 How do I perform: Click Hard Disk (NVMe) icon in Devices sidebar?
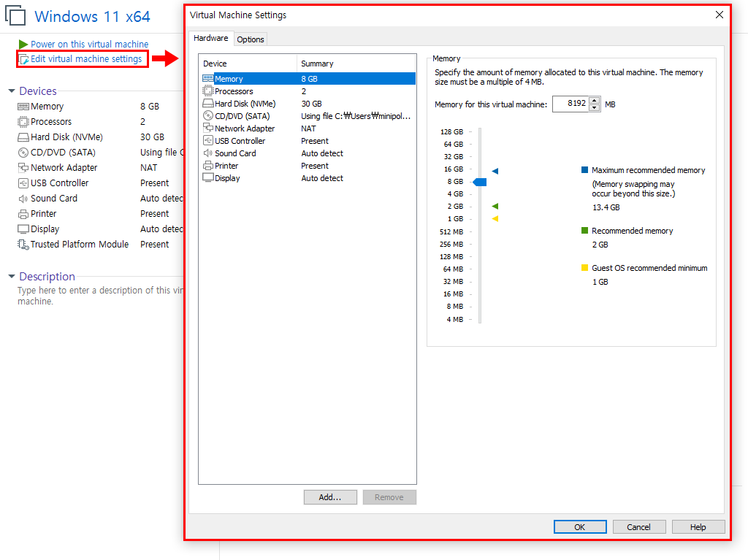23,137
